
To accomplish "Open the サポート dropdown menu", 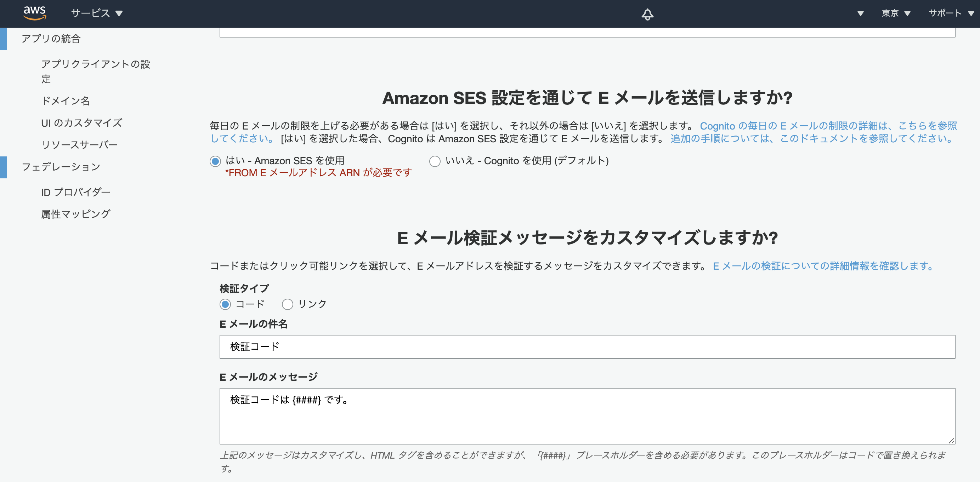I will (950, 13).
